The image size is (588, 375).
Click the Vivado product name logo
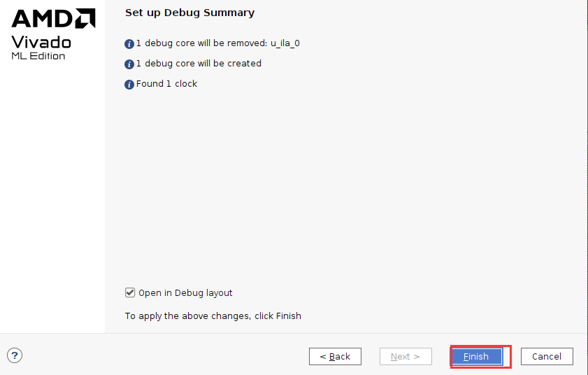(41, 42)
